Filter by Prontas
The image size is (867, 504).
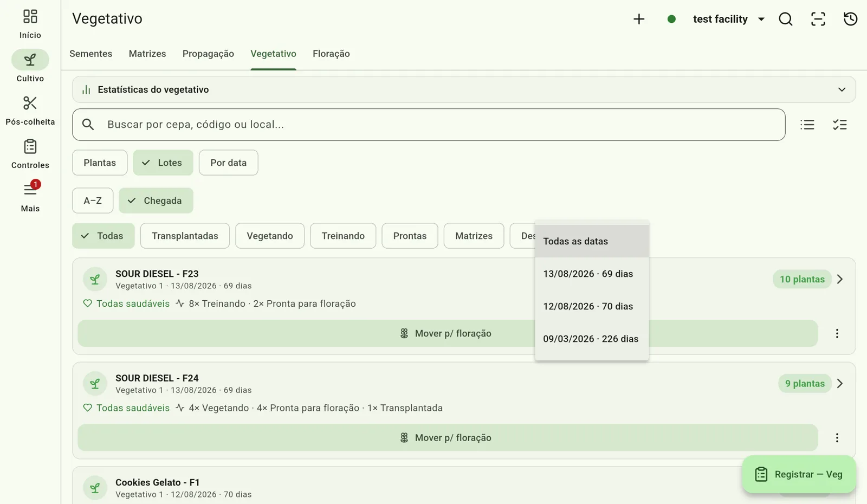tap(410, 236)
